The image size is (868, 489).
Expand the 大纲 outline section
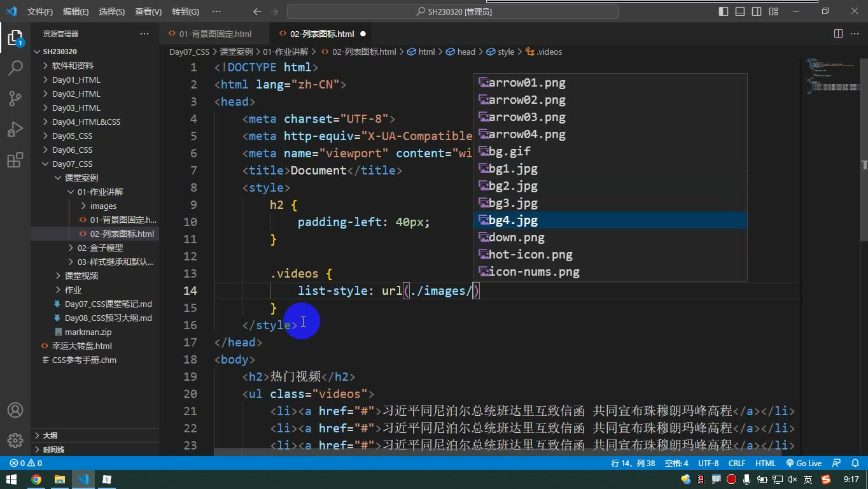[95, 436]
